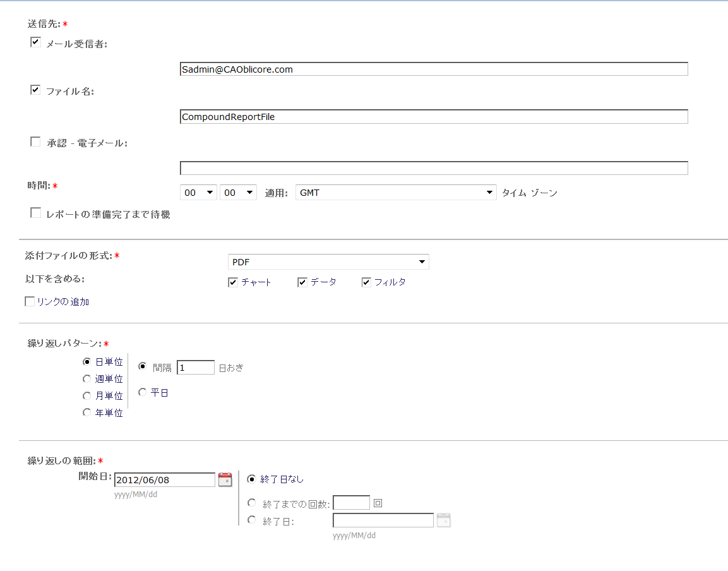This screenshot has width=728, height=571.
Task: Click the empty end date input field
Action: pyautogui.click(x=383, y=520)
